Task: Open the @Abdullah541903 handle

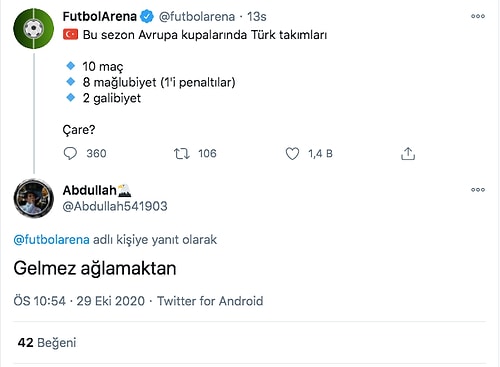Action: (115, 206)
